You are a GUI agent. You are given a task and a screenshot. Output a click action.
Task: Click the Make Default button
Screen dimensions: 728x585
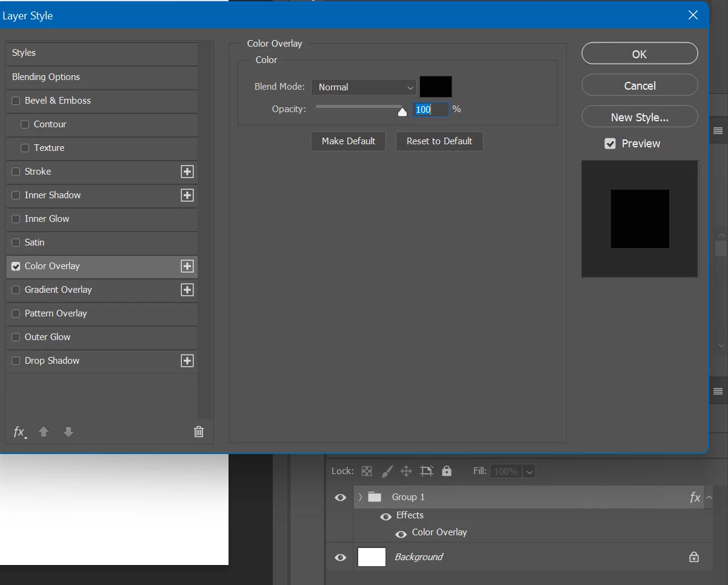349,141
